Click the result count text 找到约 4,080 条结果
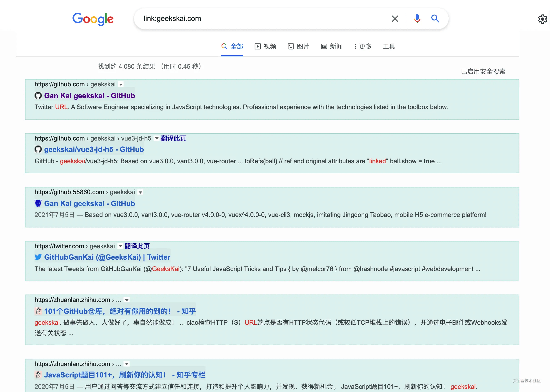Viewport: 550px width, 392px height. [126, 66]
